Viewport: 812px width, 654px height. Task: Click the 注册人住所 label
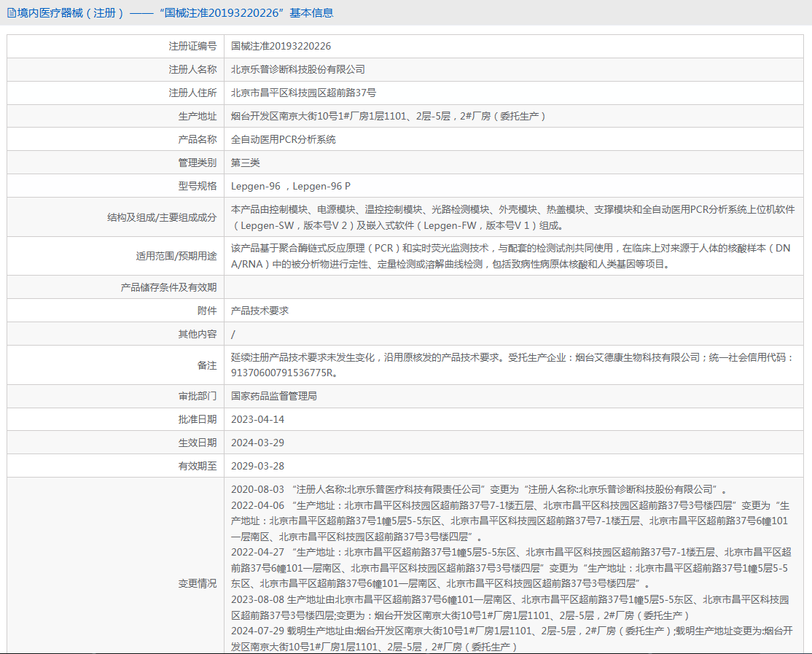click(x=192, y=93)
